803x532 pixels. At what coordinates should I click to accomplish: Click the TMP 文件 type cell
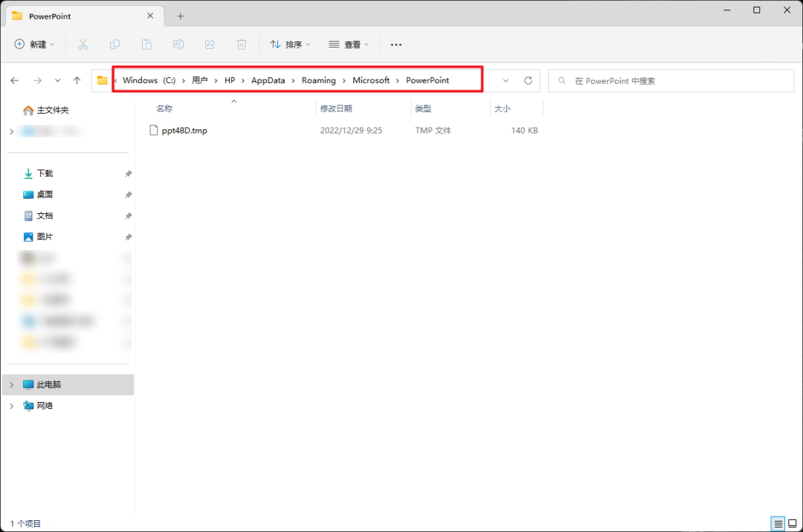[433, 131]
